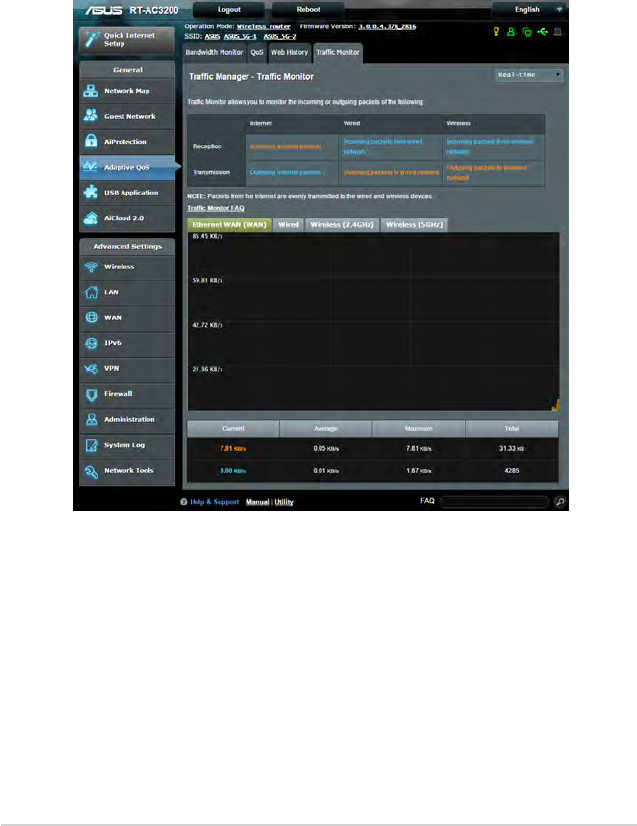Open Network Tools page

tap(126, 470)
